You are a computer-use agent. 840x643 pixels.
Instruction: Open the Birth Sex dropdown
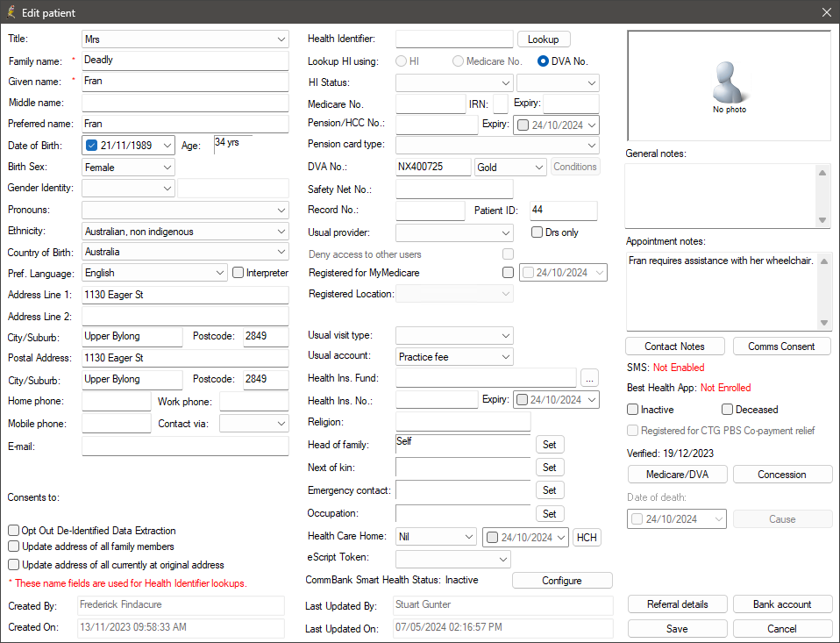pos(129,168)
